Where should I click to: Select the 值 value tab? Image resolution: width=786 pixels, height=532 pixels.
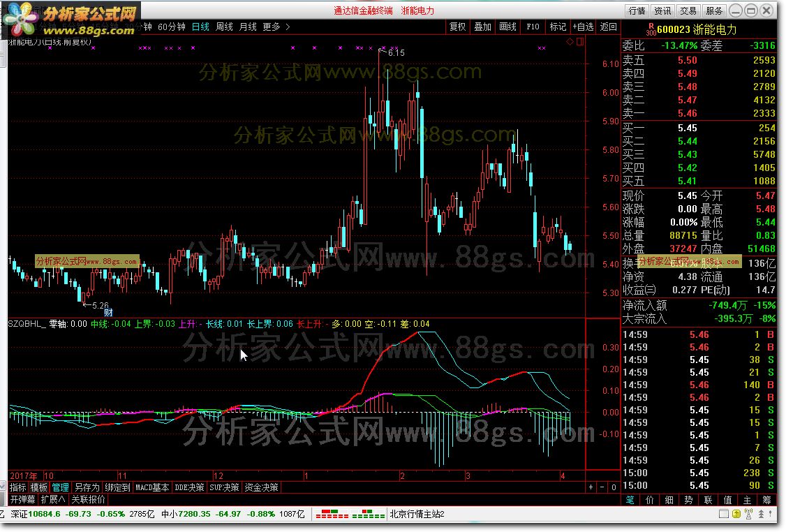728,499
